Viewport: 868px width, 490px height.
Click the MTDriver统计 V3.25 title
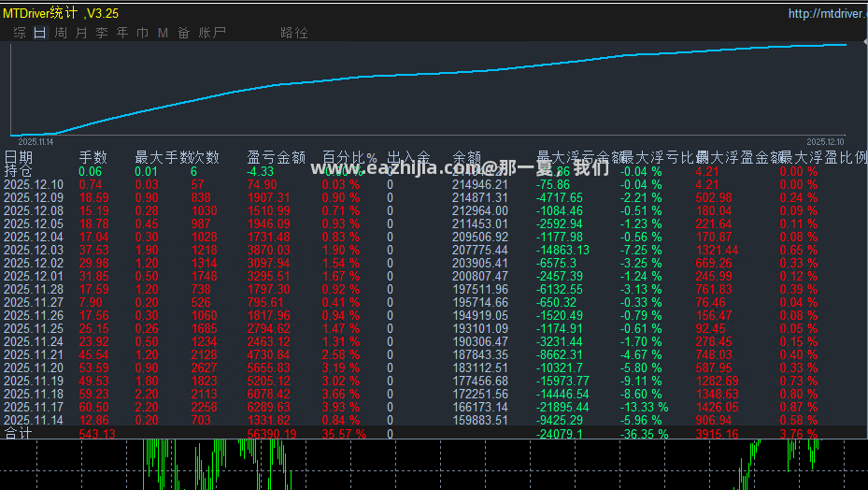coord(61,13)
